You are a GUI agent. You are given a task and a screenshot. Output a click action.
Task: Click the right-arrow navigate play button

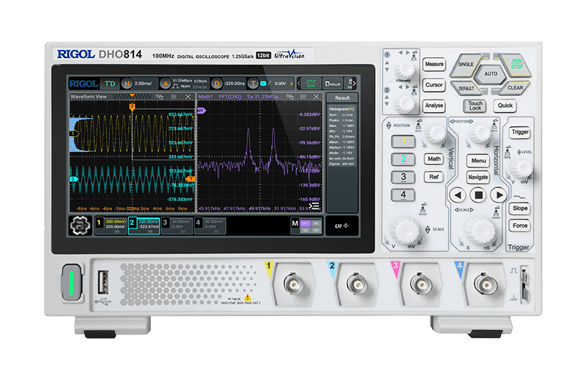click(x=499, y=195)
